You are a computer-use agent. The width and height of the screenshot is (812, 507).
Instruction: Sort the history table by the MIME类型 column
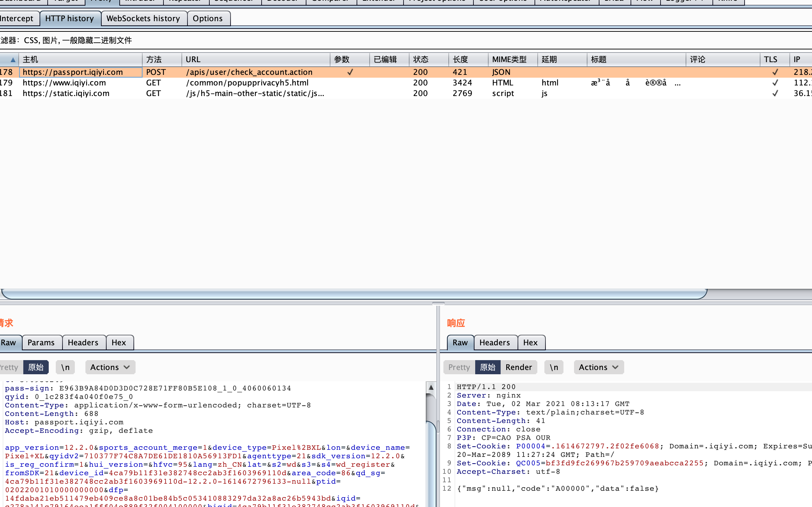pyautogui.click(x=509, y=59)
